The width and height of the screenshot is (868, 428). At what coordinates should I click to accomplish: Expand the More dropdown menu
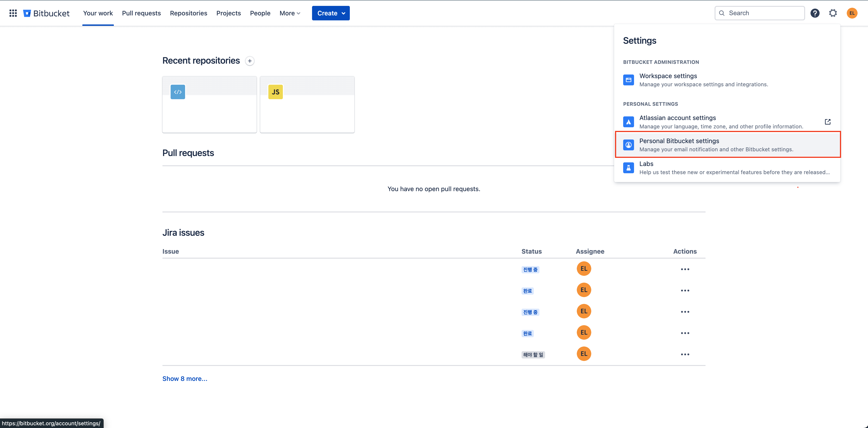pos(289,13)
